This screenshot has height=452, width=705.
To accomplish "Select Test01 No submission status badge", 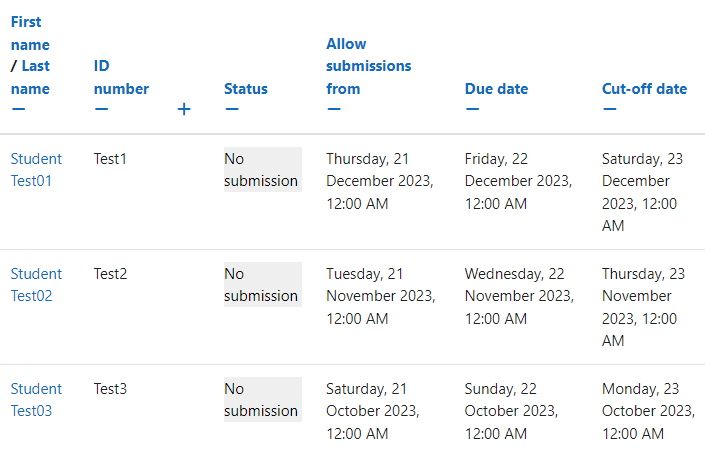I will (x=263, y=170).
